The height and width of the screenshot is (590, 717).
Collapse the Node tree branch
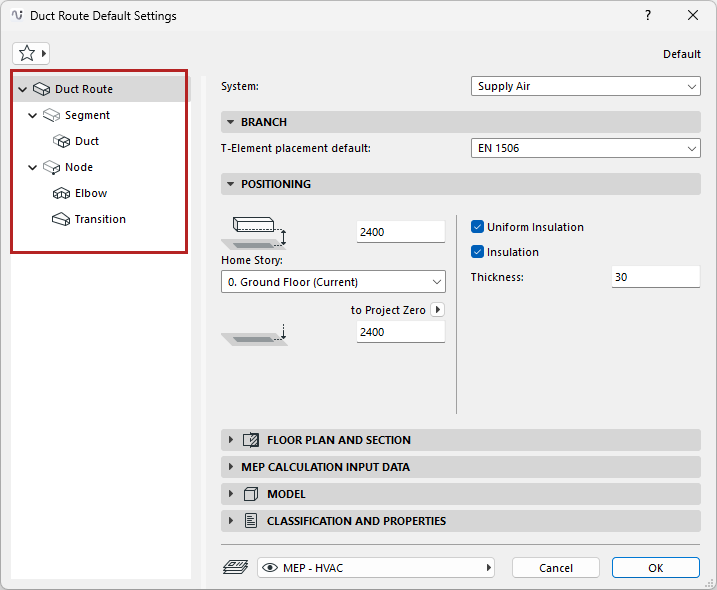point(32,167)
